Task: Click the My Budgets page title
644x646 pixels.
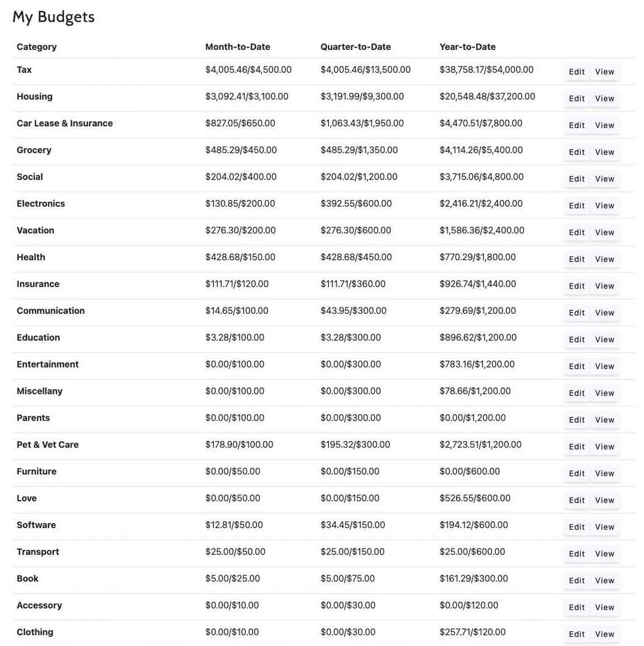Action: click(54, 17)
